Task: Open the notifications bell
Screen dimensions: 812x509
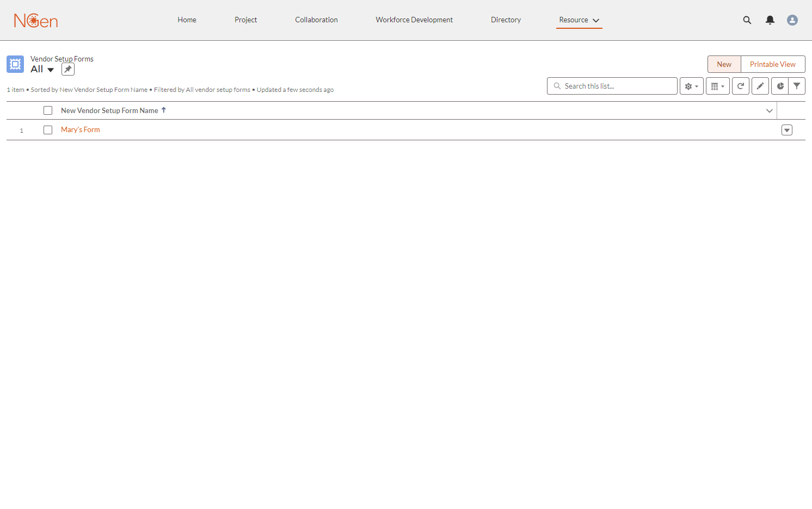Action: 770,20
